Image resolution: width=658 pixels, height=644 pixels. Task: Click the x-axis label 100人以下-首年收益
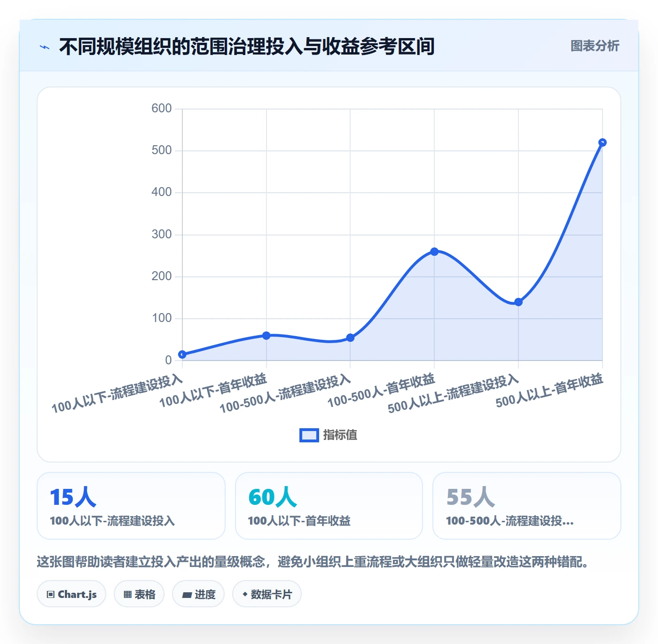click(x=213, y=390)
